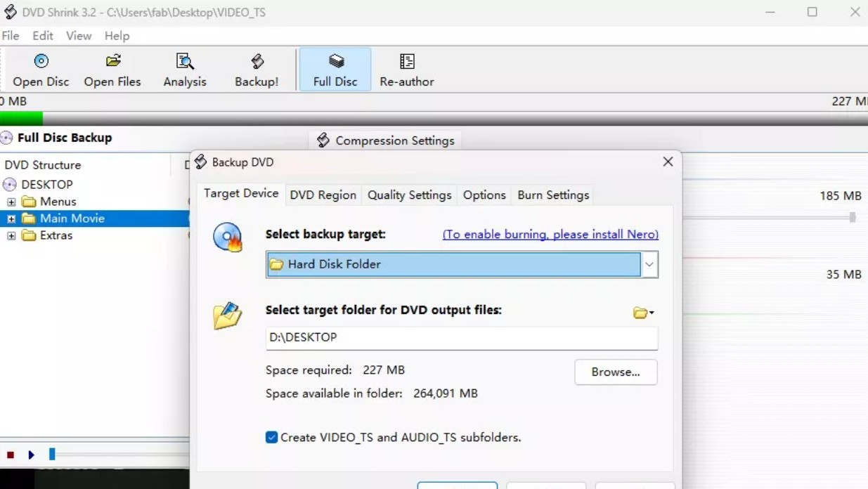868x489 pixels.
Task: Select the Target Device tab
Action: (x=241, y=194)
